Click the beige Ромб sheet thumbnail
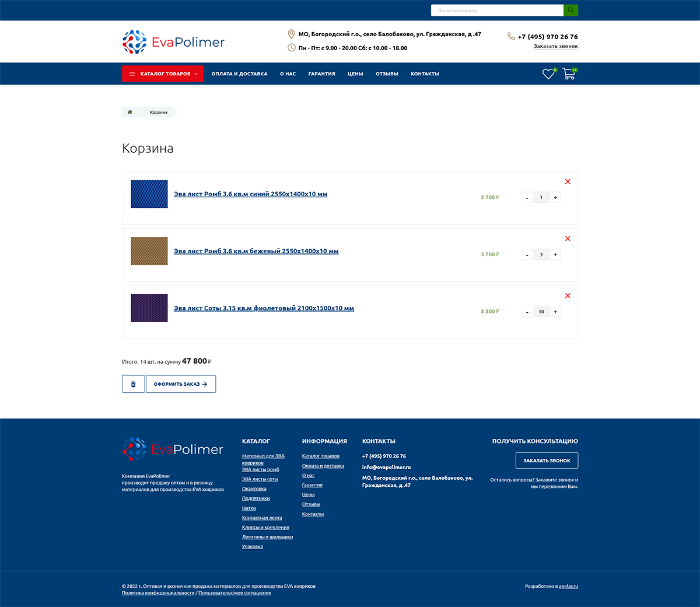The height and width of the screenshot is (607, 700). (149, 251)
